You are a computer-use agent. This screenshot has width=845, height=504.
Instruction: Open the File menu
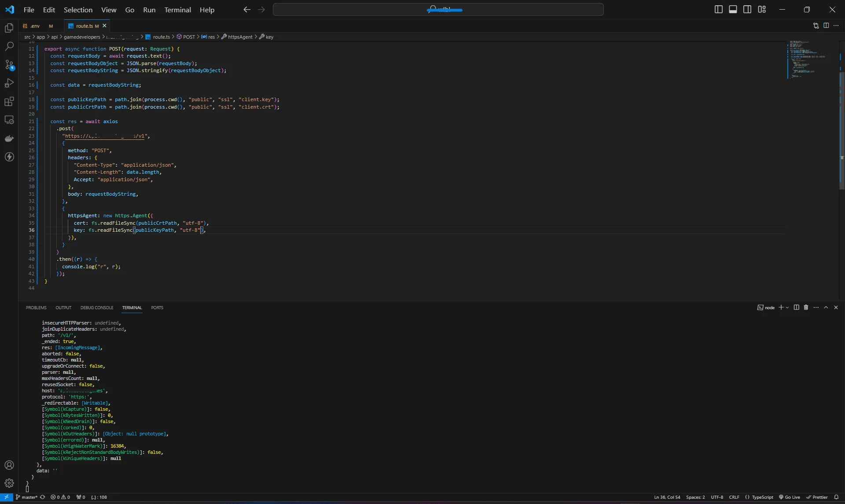(29, 10)
